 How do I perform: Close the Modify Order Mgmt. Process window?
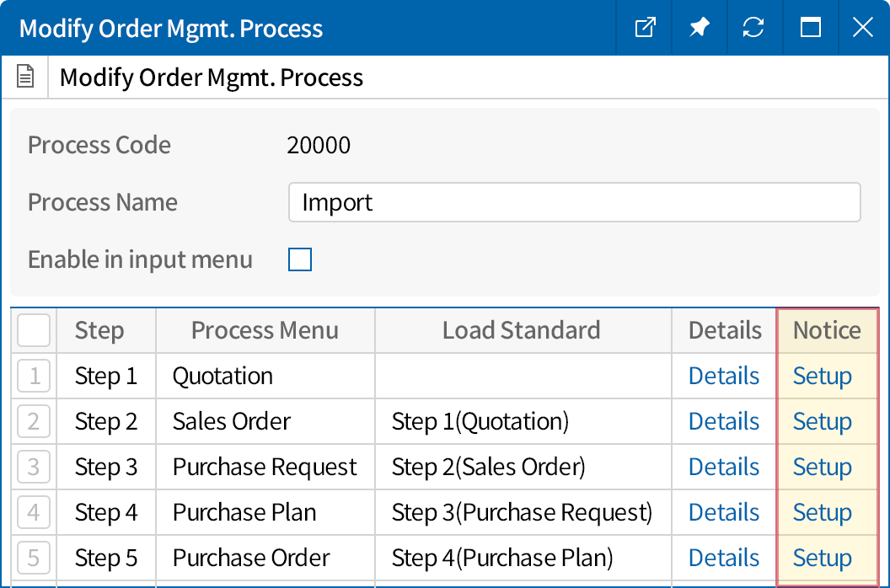click(862, 28)
